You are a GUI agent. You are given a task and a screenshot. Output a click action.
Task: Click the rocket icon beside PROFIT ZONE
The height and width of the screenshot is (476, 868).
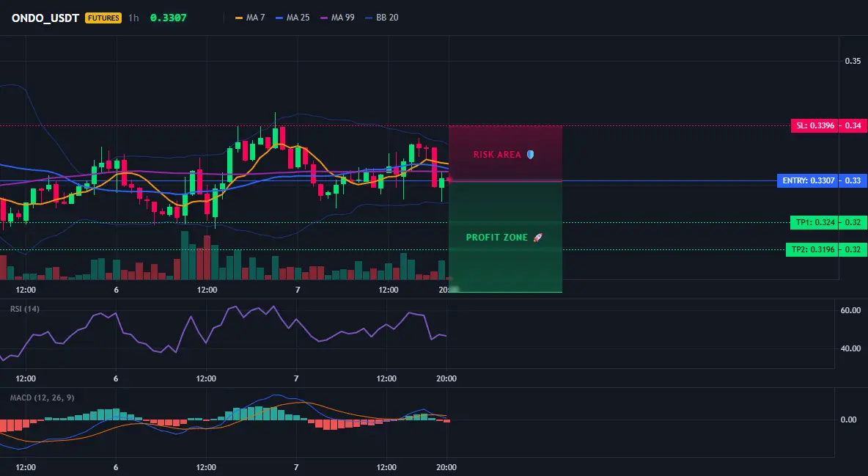pos(537,237)
